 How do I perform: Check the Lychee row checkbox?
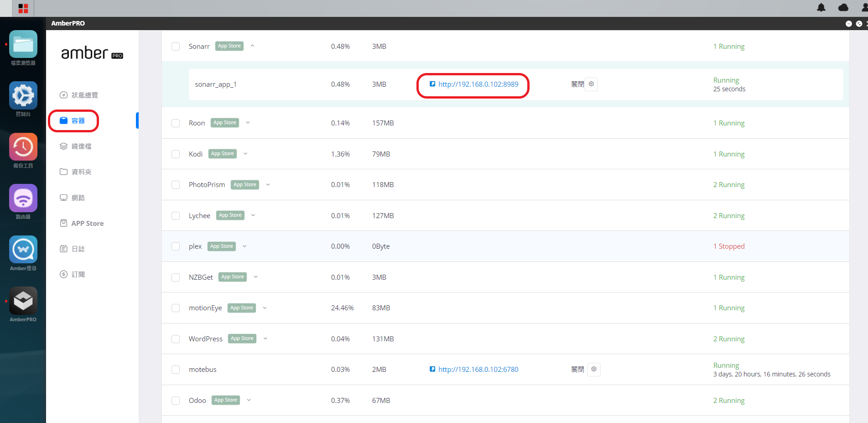[x=176, y=216]
